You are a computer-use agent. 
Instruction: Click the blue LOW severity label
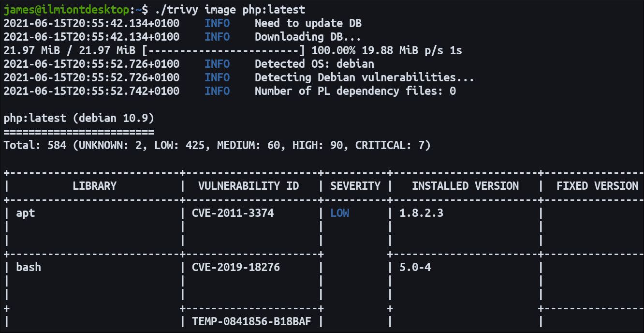pyautogui.click(x=340, y=213)
